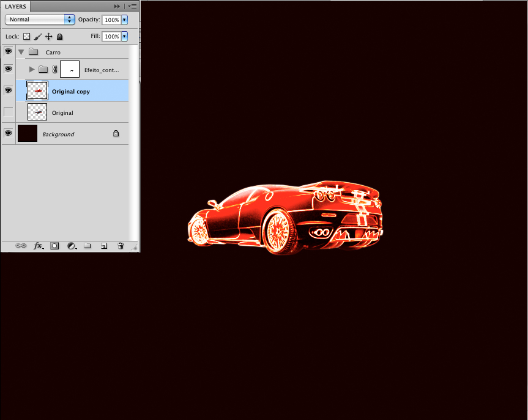Select the Background layer name
This screenshot has height=420, width=528.
click(58, 134)
